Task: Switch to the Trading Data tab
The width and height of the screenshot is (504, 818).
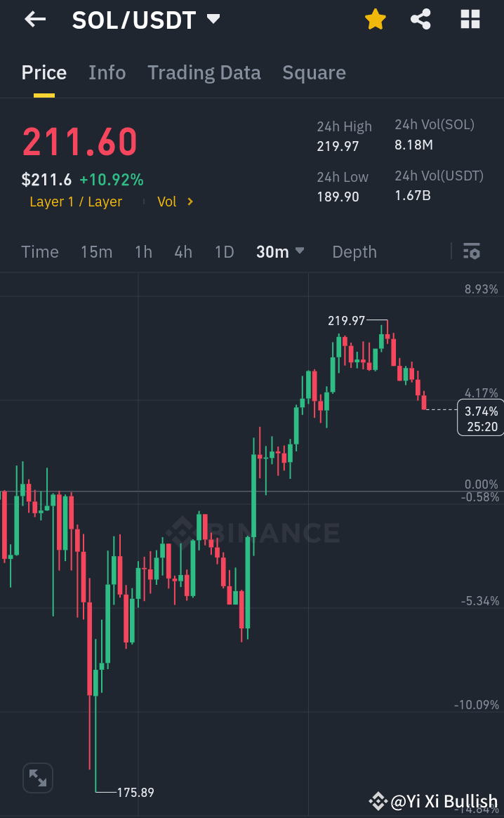Action: [204, 72]
